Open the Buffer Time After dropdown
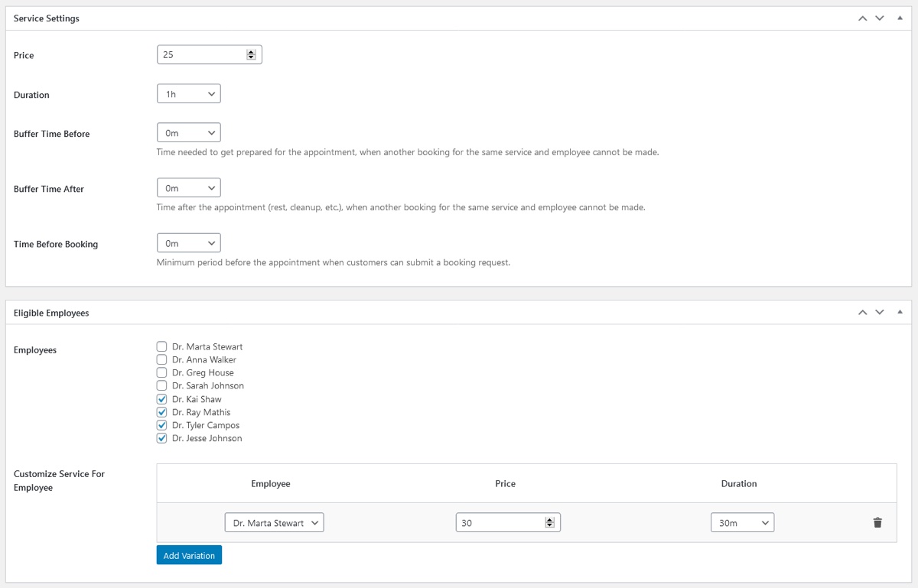Screen dimensions: 918x588 coord(189,188)
